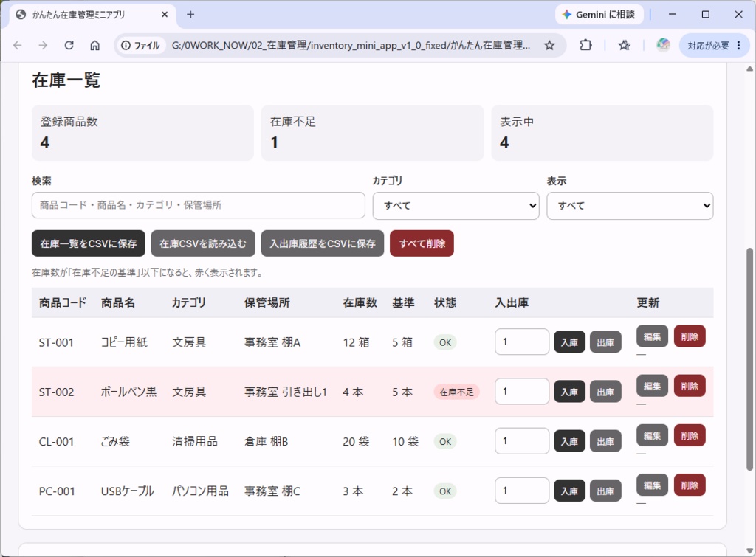Select the かんたん在庫管理ミニアプリ tab

[x=92, y=15]
